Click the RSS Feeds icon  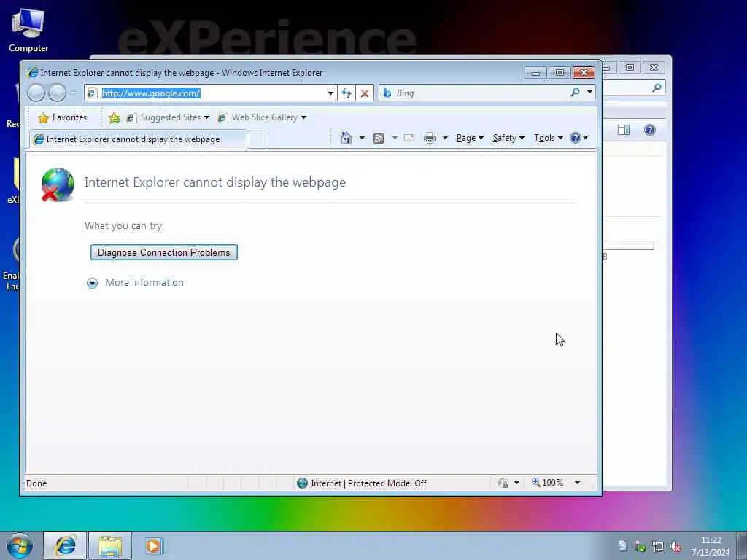point(379,138)
